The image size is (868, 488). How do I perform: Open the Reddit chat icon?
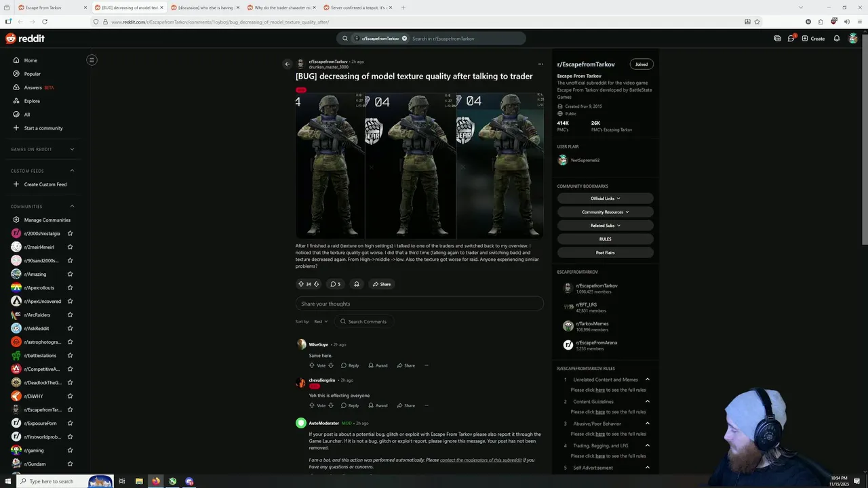tap(791, 39)
